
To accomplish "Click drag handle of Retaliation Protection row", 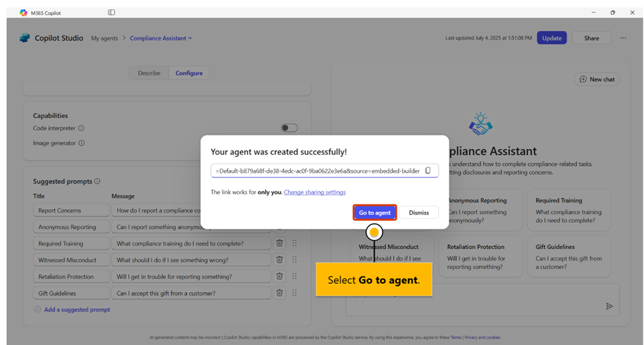I will (x=295, y=276).
